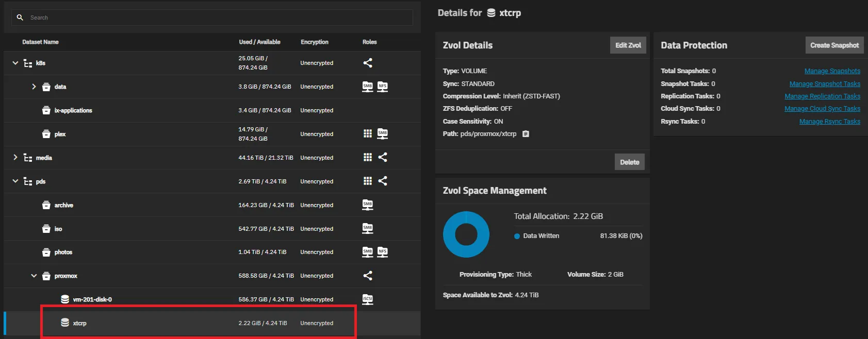Expand the media pool tree
The image size is (868, 339).
tap(15, 158)
